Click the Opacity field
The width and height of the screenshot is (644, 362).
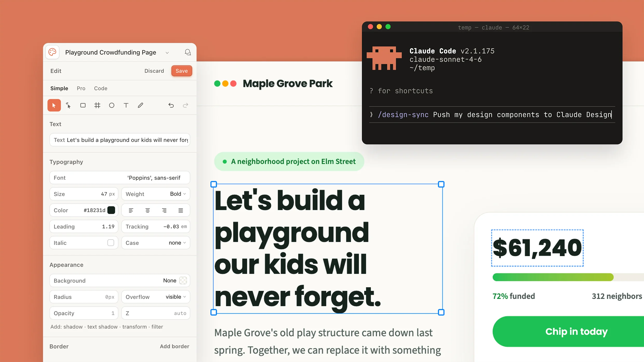click(x=84, y=313)
